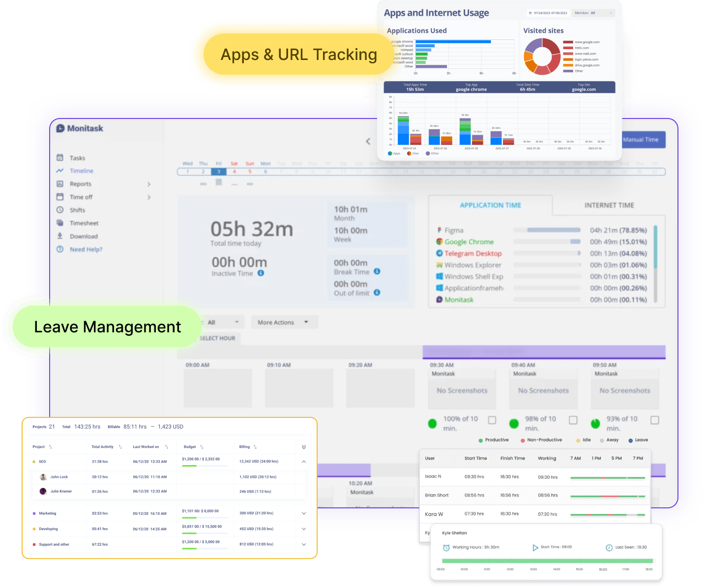Toggle login.yahoo.com in Visited sites legend
The width and height of the screenshot is (706, 588).
(581, 59)
